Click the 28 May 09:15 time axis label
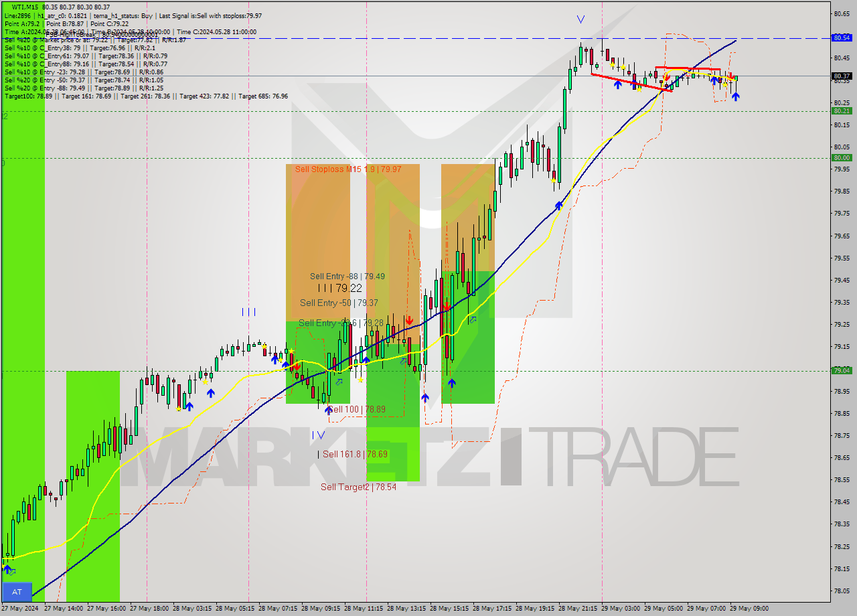Screen dimensions: 857x616 (320, 609)
